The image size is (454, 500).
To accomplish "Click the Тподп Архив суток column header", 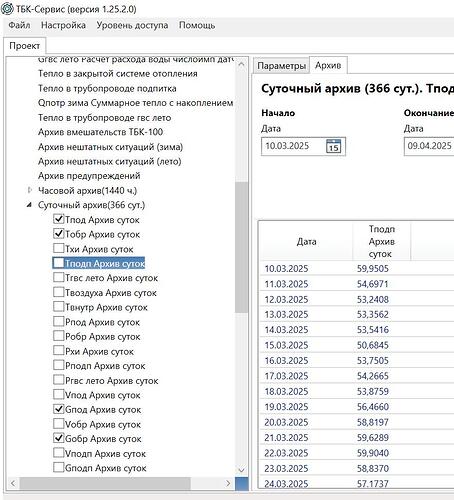I will pyautogui.click(x=382, y=241).
